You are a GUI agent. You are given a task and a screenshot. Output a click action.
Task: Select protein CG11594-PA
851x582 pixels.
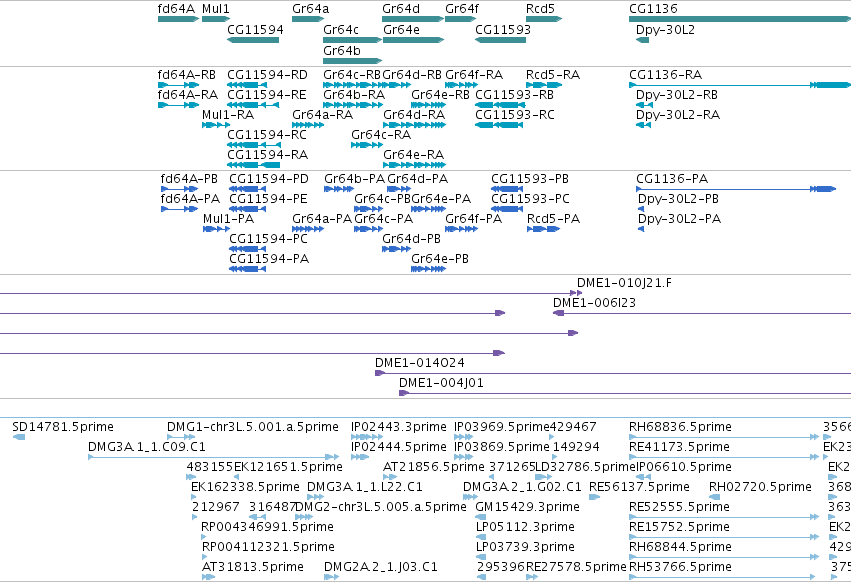pos(247,269)
